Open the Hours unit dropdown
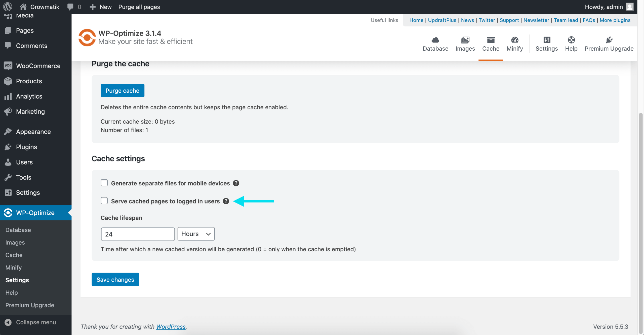Screen dimensions: 644x335 [x=196, y=234]
